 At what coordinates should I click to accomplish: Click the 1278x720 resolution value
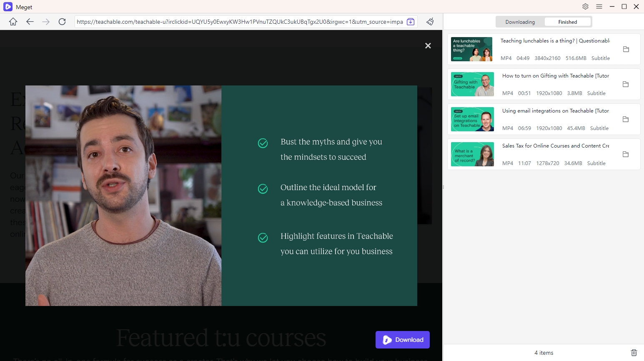pyautogui.click(x=548, y=163)
